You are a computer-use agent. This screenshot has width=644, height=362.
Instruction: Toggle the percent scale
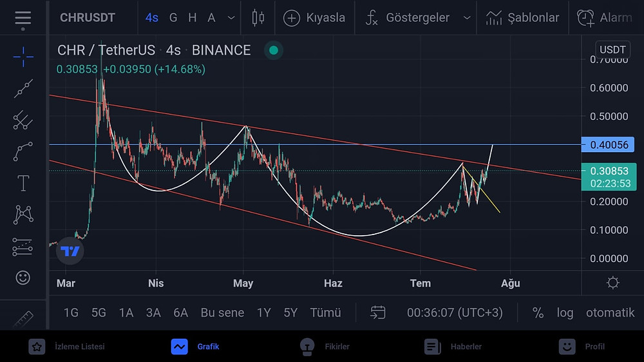[538, 312]
